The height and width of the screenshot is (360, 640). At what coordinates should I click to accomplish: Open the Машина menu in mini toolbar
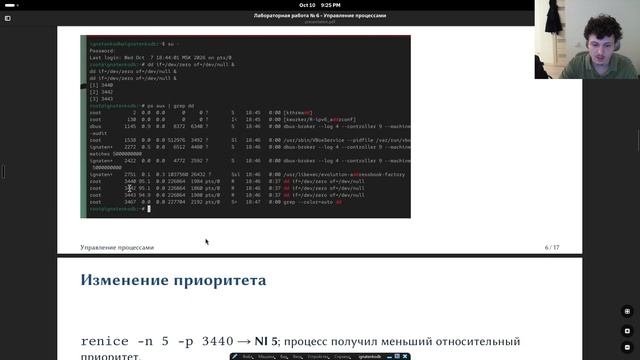[266, 357]
